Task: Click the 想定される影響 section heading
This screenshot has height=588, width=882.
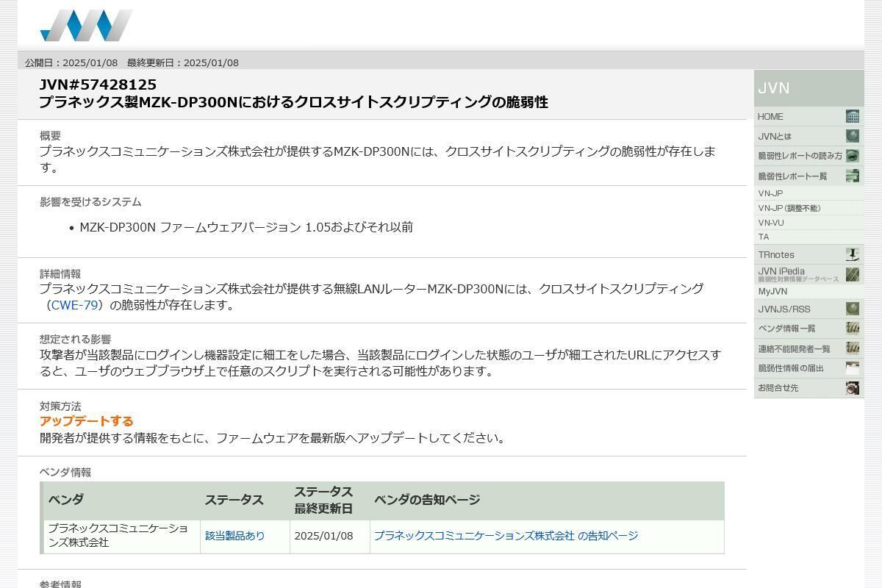Action: [75, 339]
